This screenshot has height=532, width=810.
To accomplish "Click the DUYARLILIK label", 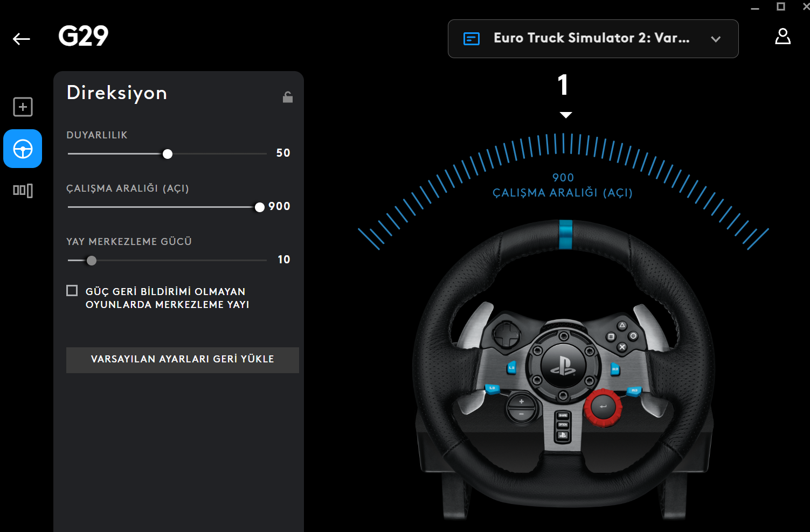I will 97,135.
